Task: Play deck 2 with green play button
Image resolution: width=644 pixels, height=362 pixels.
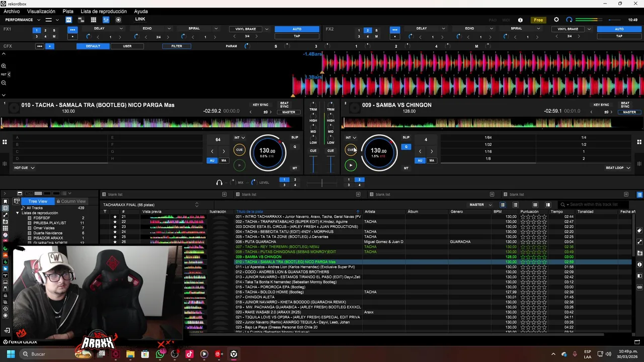Action: tap(351, 165)
